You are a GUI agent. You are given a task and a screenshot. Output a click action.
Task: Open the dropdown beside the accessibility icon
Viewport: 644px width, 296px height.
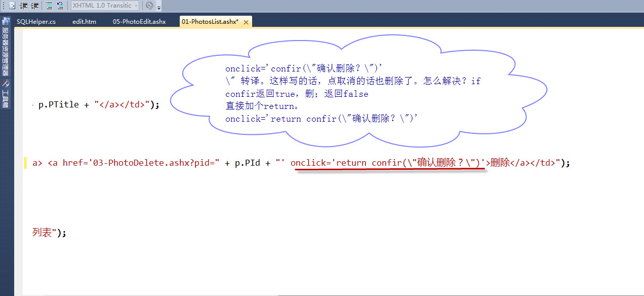[156, 6]
